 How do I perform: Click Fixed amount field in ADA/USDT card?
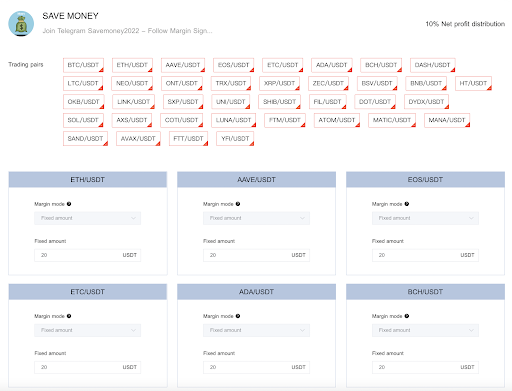click(256, 367)
